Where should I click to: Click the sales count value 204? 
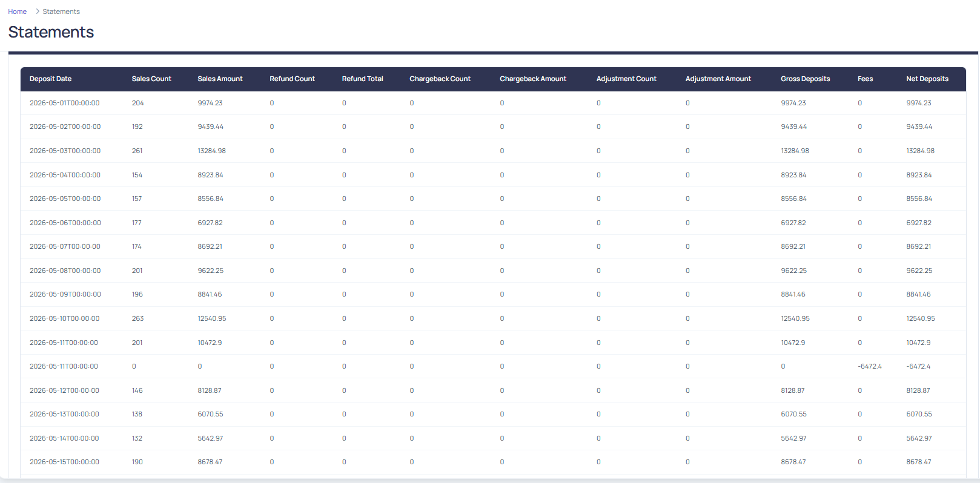(137, 103)
